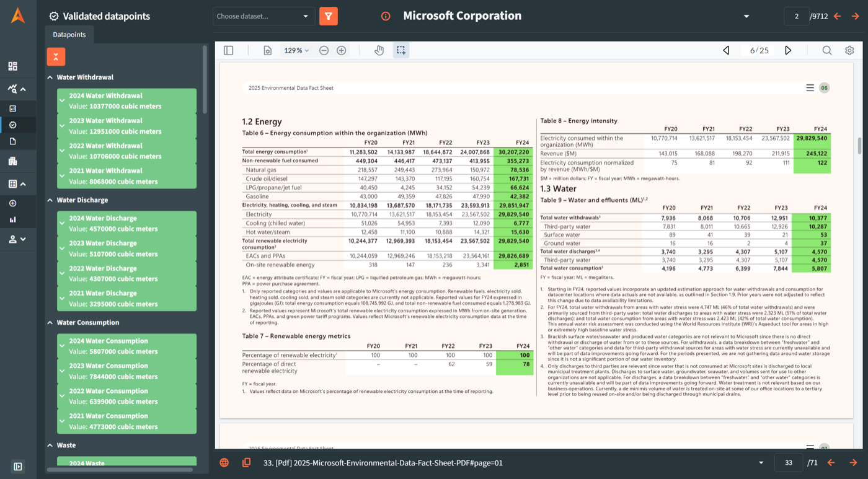Viewport: 868px width, 479px height.
Task: Go to previous company with orange arrow
Action: (x=838, y=16)
